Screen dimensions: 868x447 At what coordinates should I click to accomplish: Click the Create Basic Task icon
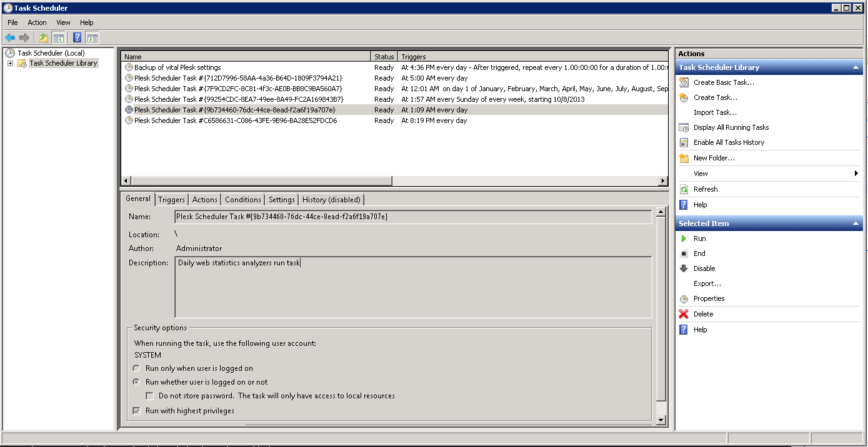coord(684,82)
